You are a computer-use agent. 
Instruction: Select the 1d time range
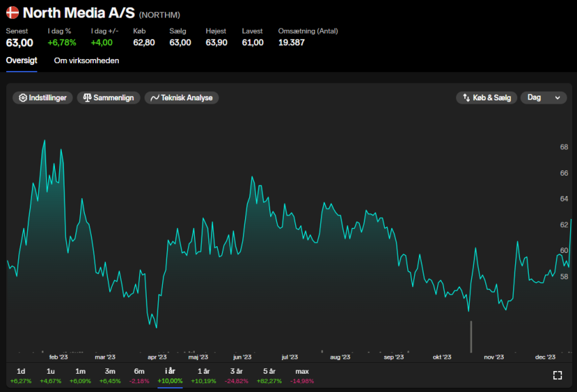21,376
